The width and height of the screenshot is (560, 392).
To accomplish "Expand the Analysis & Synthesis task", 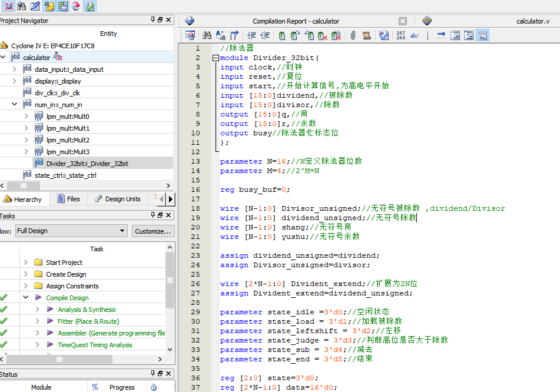I will click(38, 310).
